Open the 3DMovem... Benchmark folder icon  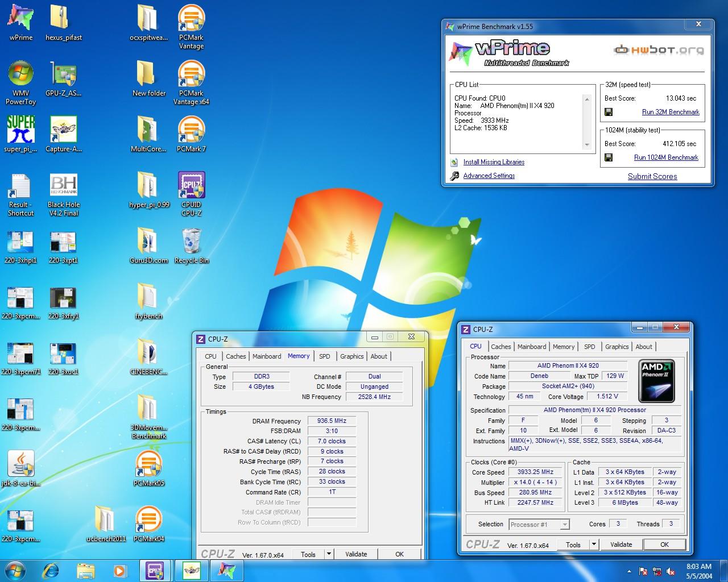click(148, 417)
